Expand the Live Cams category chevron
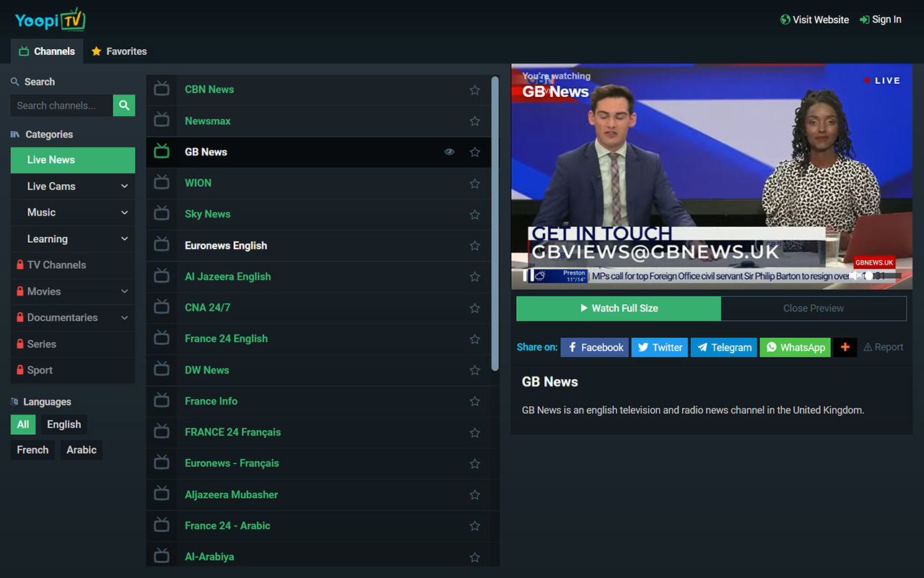This screenshot has width=924, height=578. click(124, 186)
